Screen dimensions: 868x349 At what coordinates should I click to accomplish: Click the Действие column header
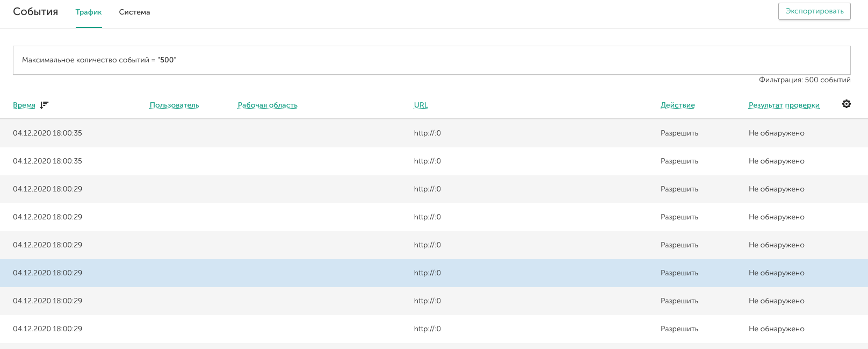[677, 105]
